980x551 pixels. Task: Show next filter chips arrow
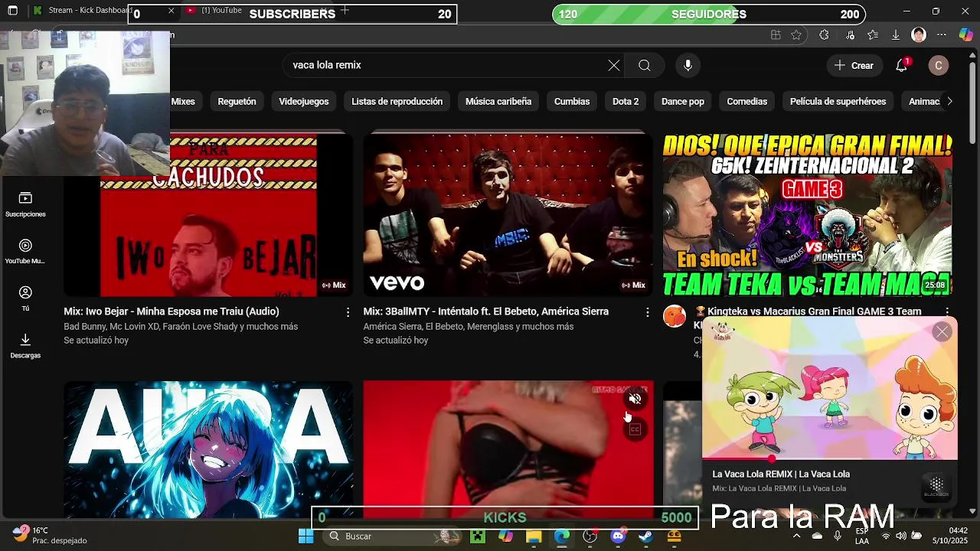coord(949,101)
